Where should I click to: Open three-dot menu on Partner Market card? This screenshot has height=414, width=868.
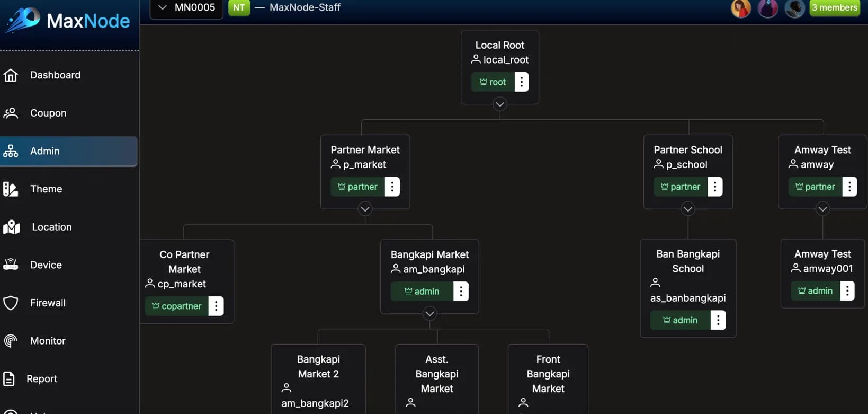coord(392,187)
